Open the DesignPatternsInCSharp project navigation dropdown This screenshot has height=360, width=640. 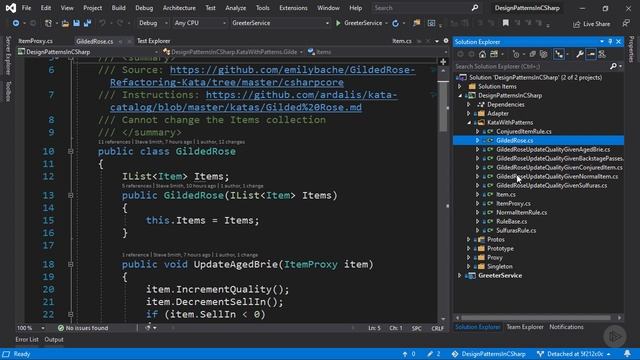point(88,52)
